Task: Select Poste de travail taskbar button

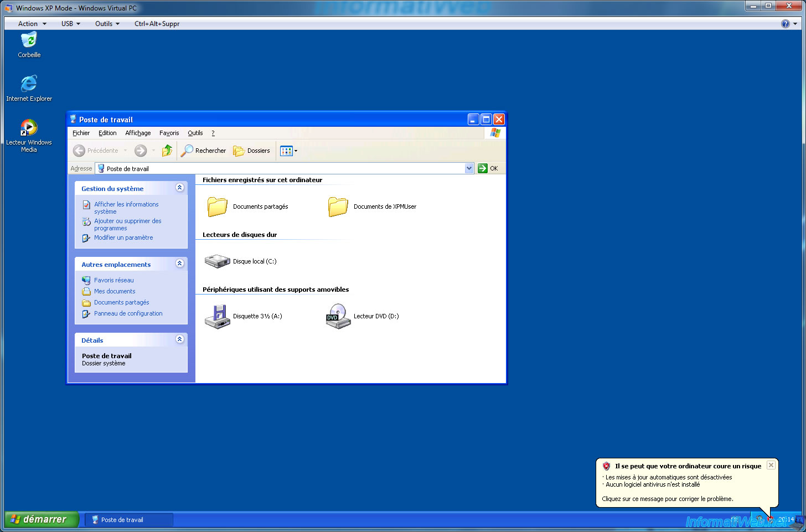Action: (x=129, y=520)
